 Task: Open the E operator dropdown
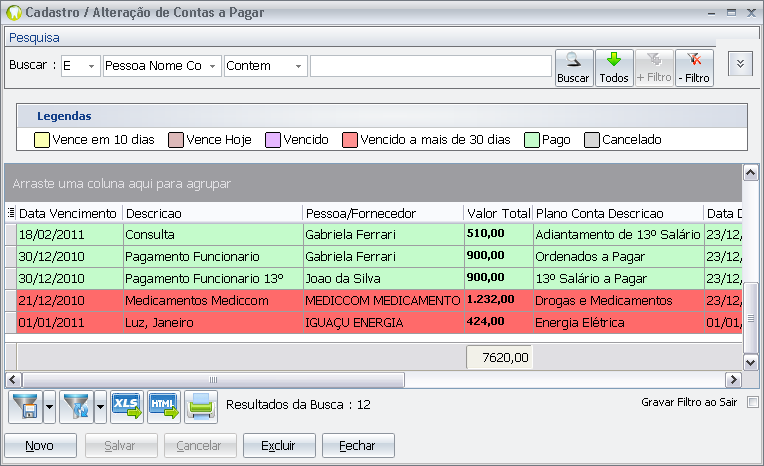(91, 66)
